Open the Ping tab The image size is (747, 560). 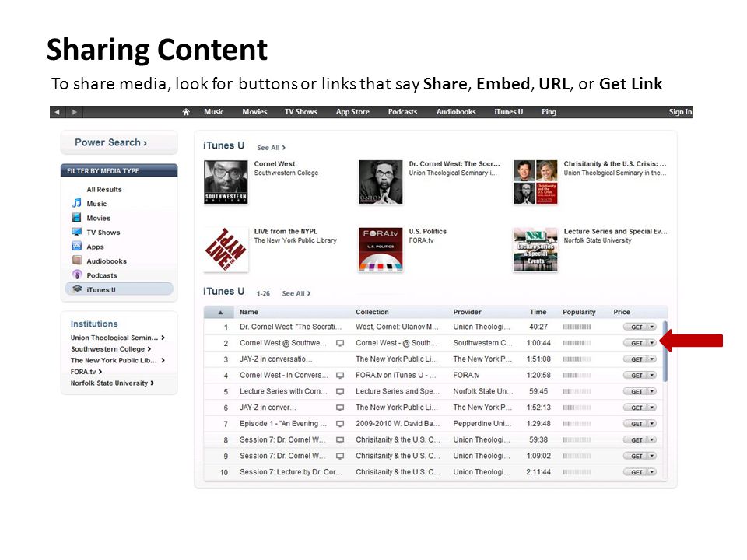tap(549, 112)
